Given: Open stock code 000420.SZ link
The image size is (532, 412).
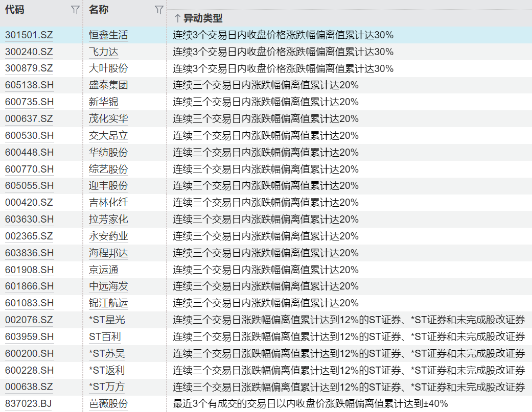Looking at the screenshot, I should [x=29, y=203].
